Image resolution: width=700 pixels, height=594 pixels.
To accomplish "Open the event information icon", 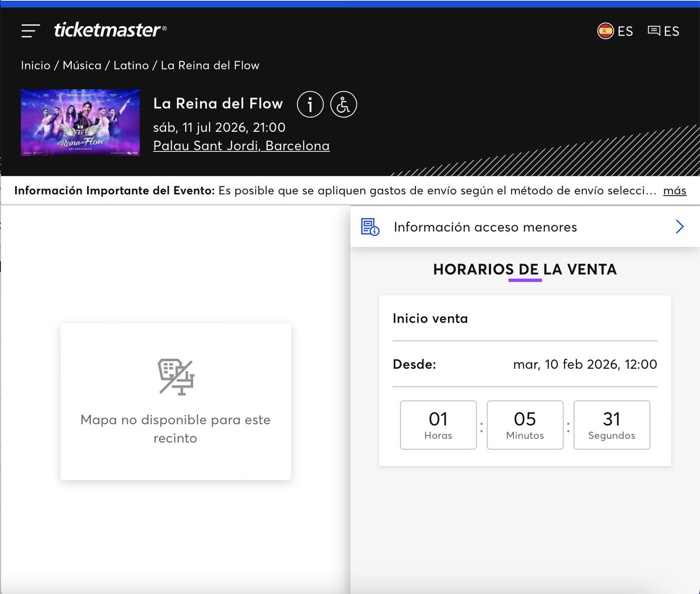I will 310,104.
